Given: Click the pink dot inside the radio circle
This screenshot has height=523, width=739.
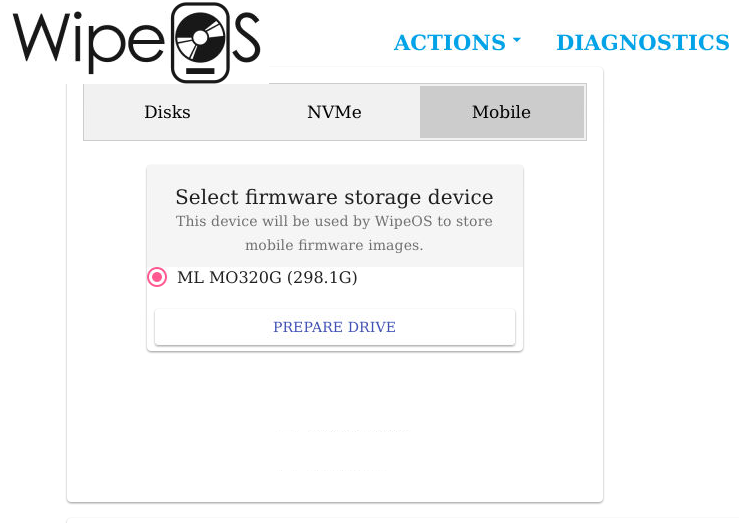Looking at the screenshot, I should [x=157, y=277].
